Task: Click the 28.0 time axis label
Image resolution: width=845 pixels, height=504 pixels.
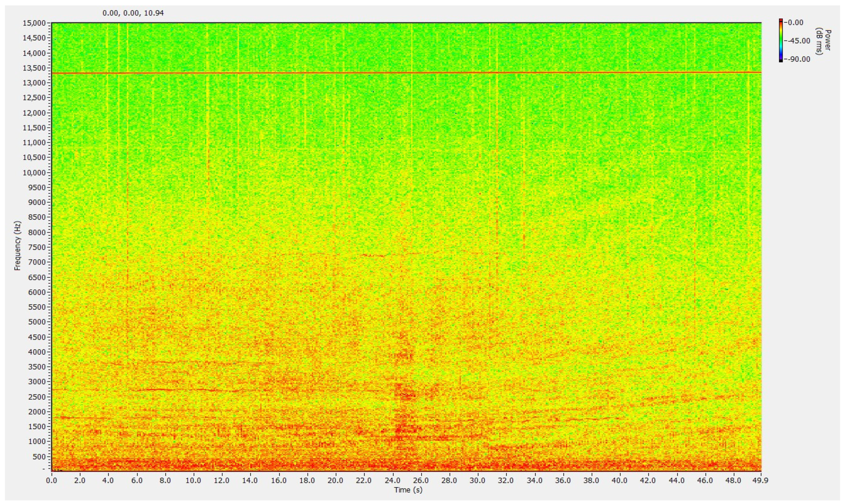Action: (450, 481)
